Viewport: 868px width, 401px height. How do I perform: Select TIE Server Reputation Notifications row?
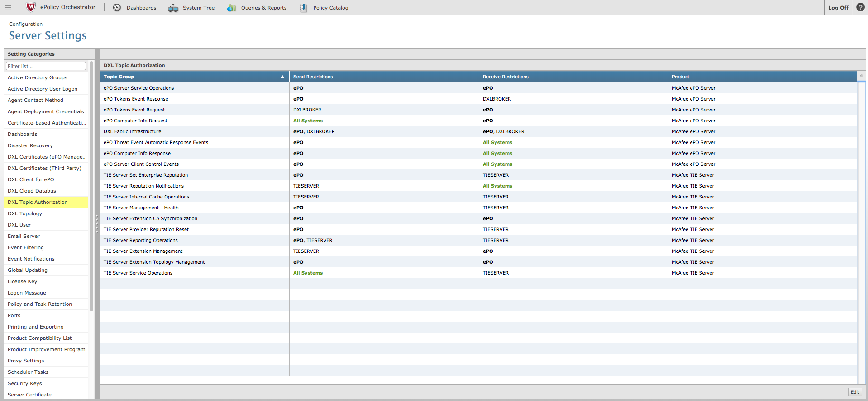pyautogui.click(x=478, y=186)
